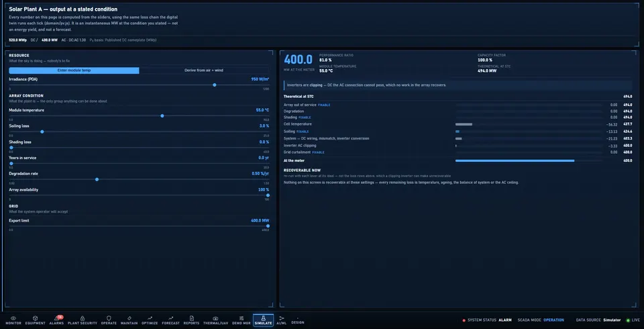
Task: Click the -21.23 system loss figure
Action: pos(612,138)
